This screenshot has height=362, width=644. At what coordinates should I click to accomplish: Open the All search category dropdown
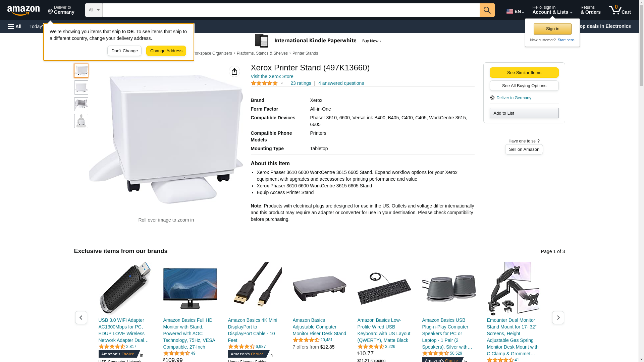pyautogui.click(x=94, y=10)
